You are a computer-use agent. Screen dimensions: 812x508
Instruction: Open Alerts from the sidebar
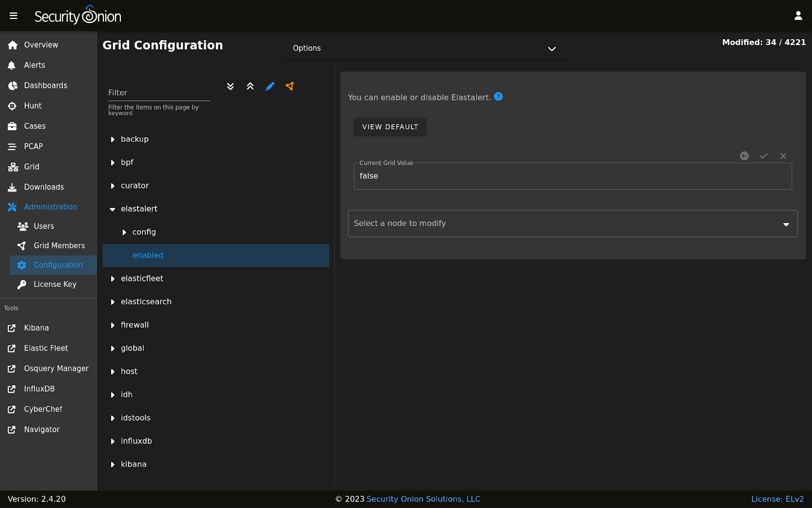(x=48, y=65)
